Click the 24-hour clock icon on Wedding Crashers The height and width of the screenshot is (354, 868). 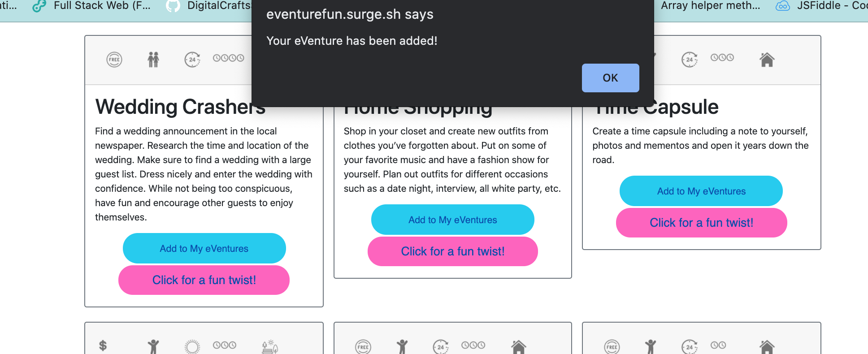(x=191, y=59)
